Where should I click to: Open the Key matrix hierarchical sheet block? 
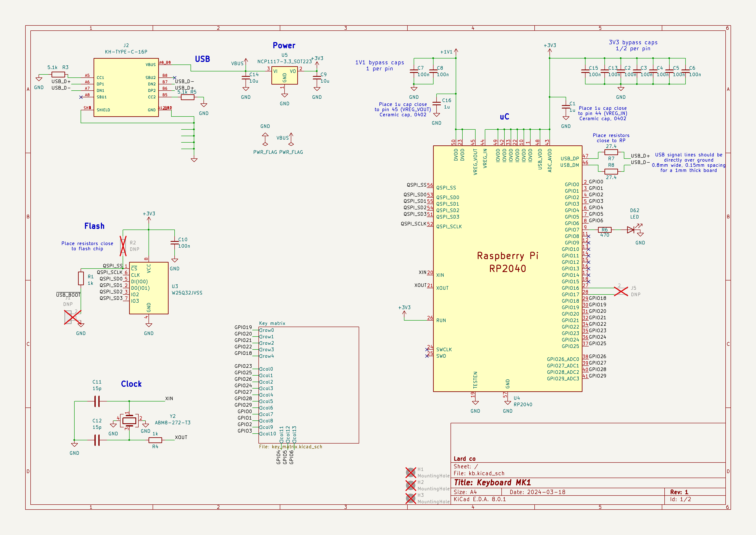308,385
